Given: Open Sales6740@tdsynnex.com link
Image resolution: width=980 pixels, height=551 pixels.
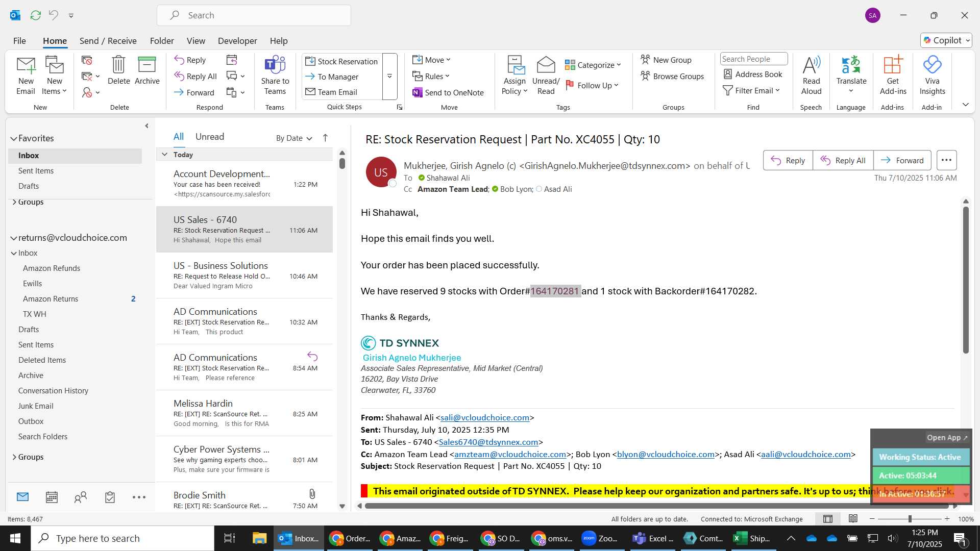Looking at the screenshot, I should coord(488,442).
